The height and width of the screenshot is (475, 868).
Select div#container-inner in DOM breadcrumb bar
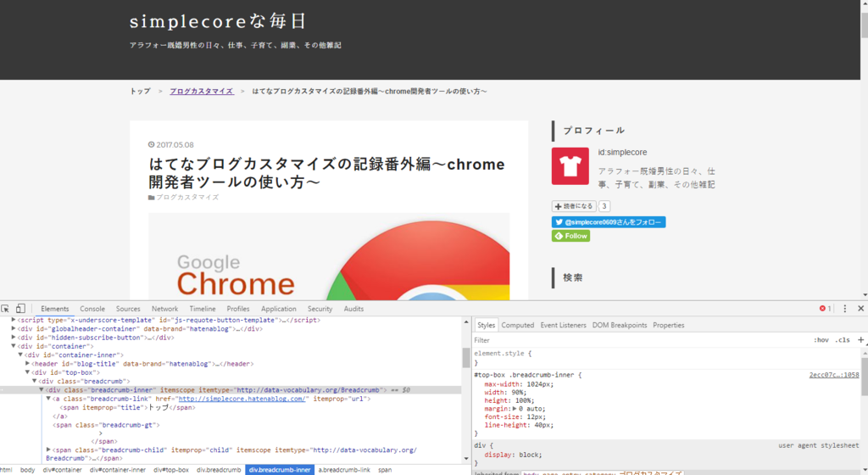[117, 469]
